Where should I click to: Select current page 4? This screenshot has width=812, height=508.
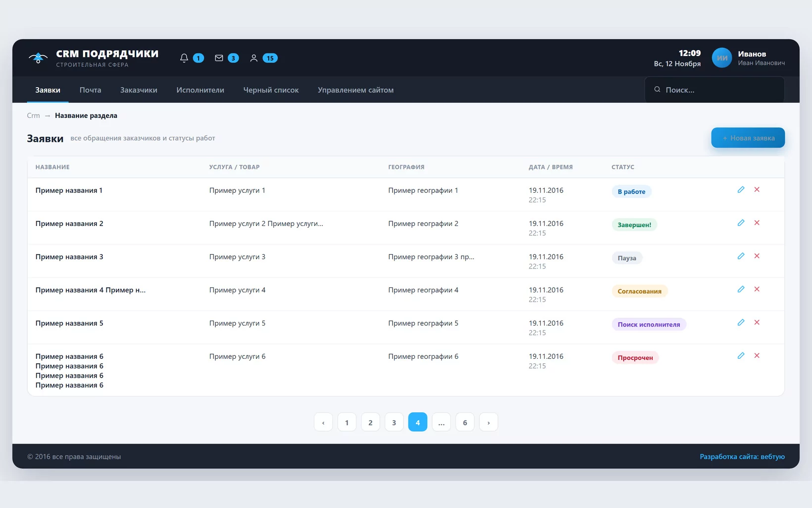pos(417,422)
